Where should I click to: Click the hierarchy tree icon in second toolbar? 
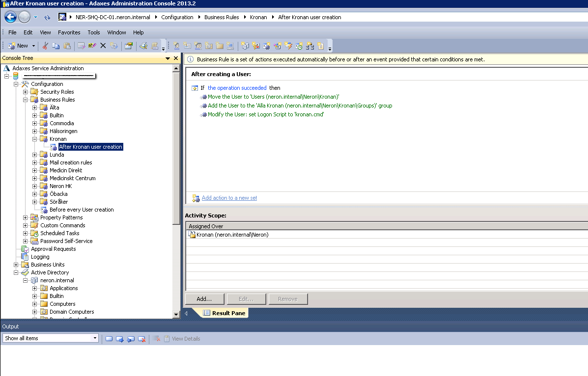click(310, 46)
